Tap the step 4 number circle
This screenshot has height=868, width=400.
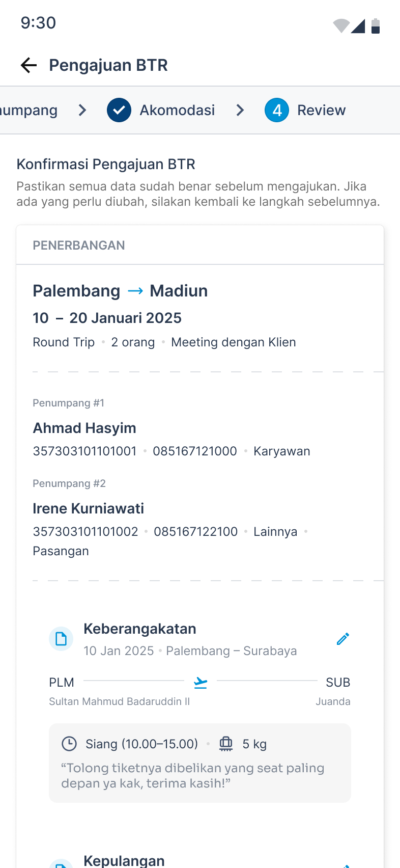277,110
